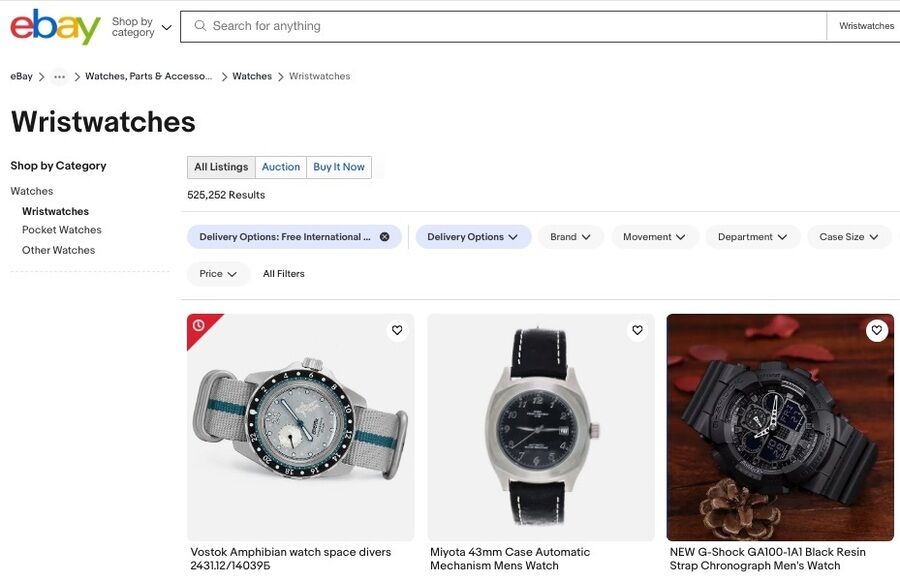Open the Price filter dropdown
Screen dimensions: 900x581
tap(218, 273)
